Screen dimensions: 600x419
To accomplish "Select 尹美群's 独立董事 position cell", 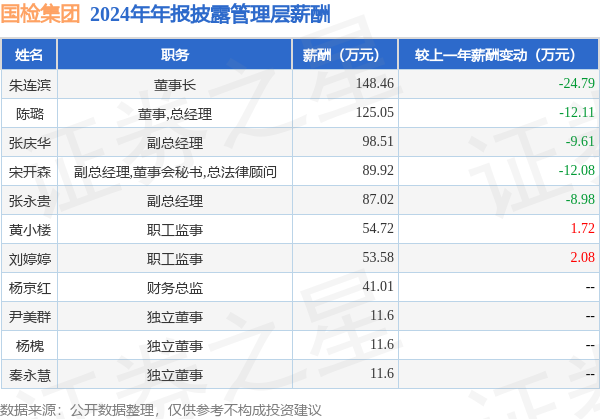I will click(x=175, y=317).
